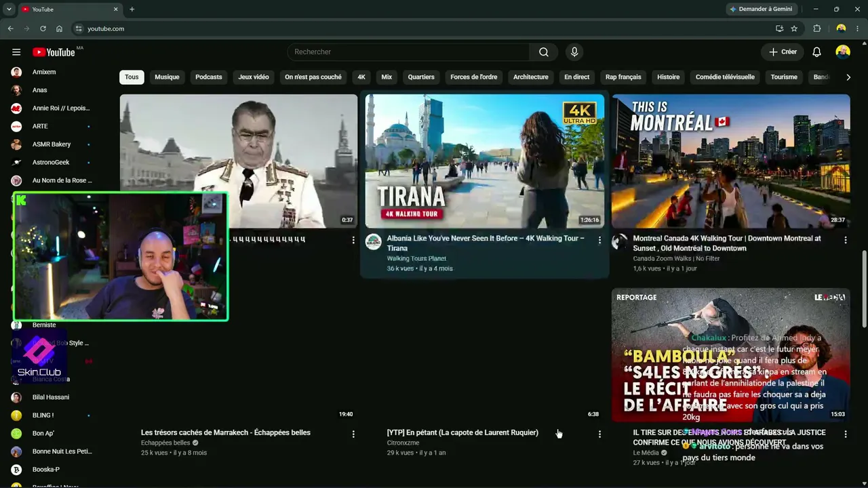This screenshot has height=488, width=868.
Task: Open options for the Marrakech video
Action: coord(353,434)
